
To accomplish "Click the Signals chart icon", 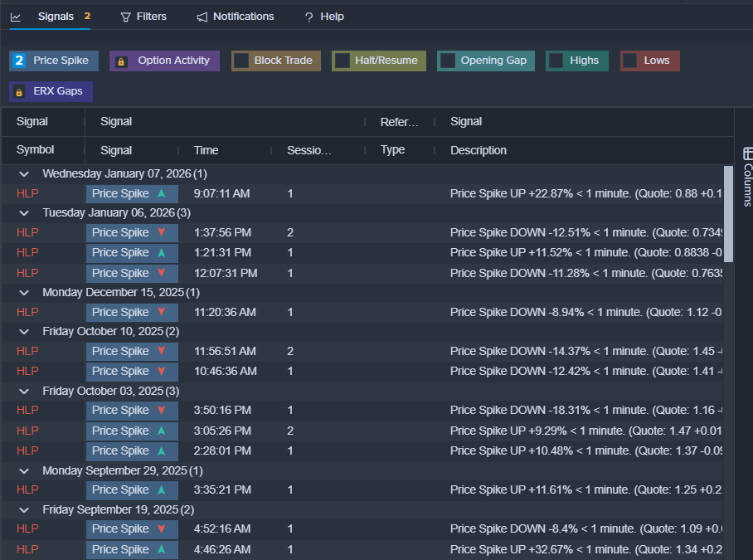I will (16, 17).
